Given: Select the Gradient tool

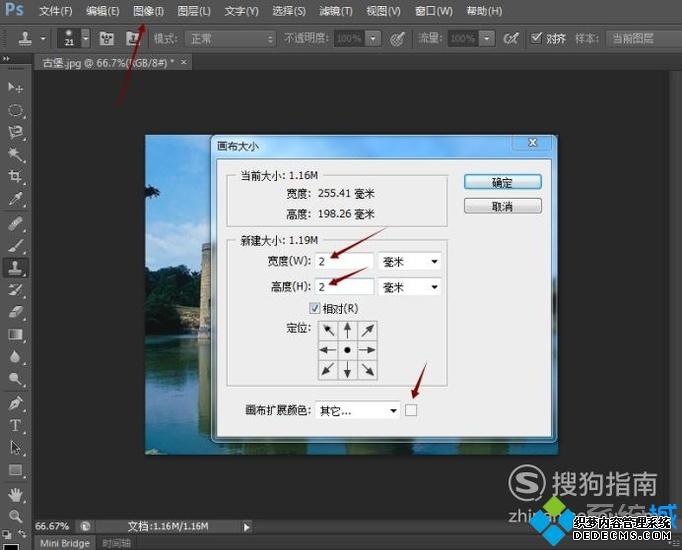Looking at the screenshot, I should point(16,334).
